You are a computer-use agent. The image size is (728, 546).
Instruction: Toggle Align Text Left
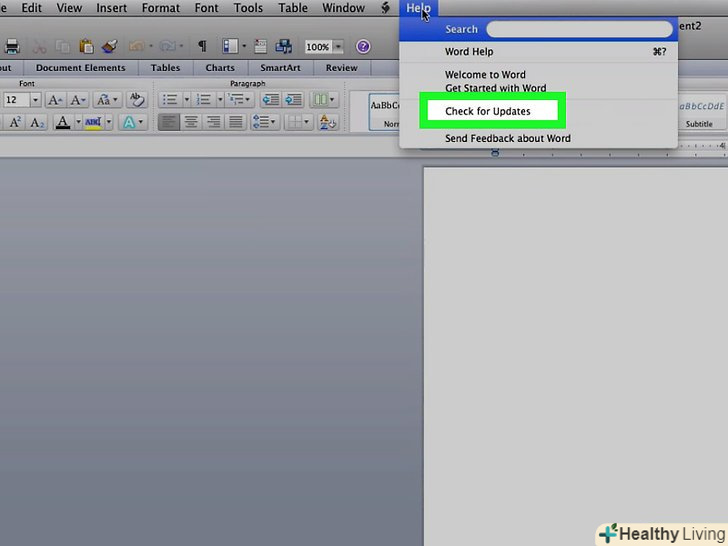(x=169, y=123)
